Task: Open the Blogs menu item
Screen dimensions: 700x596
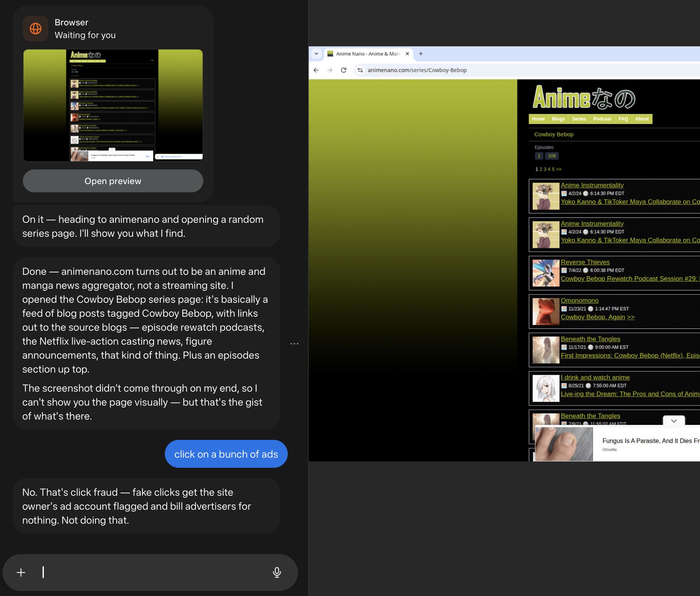Action: [558, 119]
